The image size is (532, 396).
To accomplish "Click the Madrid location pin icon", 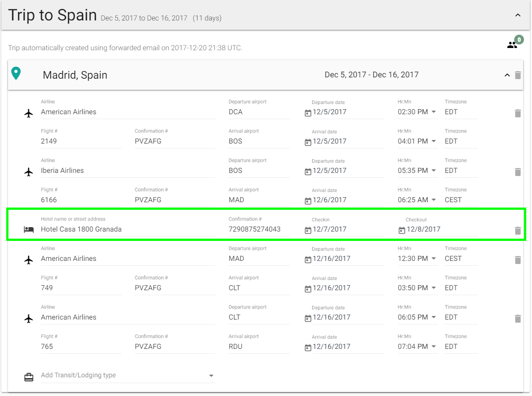I will (x=16, y=74).
